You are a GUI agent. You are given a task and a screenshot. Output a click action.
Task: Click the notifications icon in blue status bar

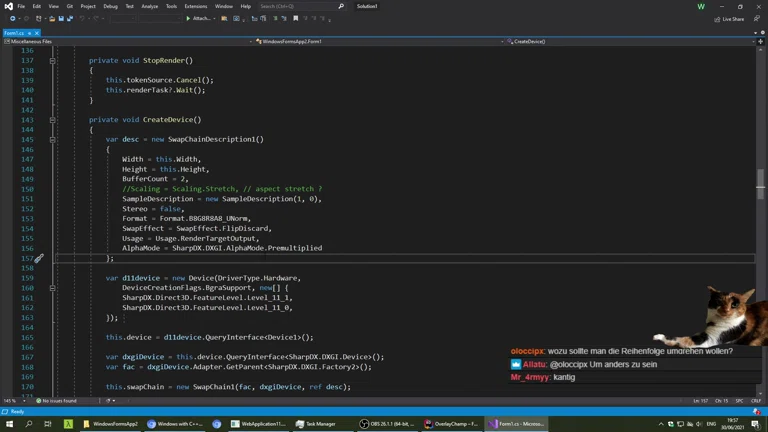(757, 411)
